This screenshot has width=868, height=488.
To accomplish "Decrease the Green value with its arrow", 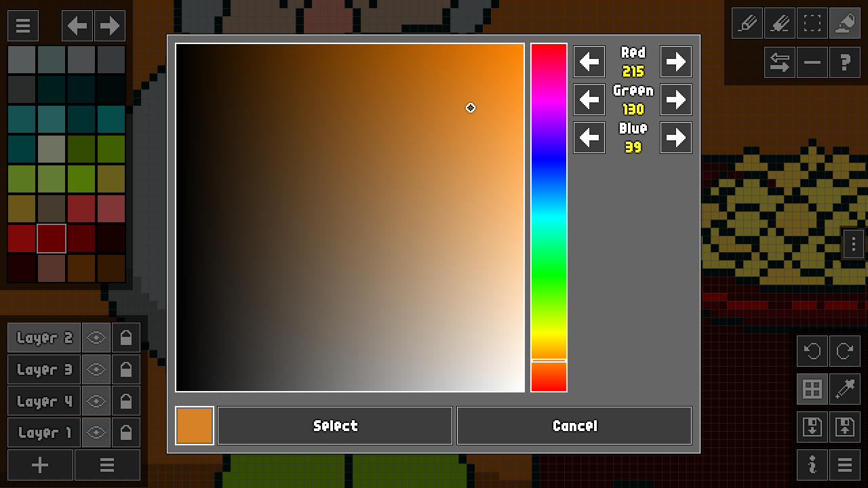I will (589, 99).
